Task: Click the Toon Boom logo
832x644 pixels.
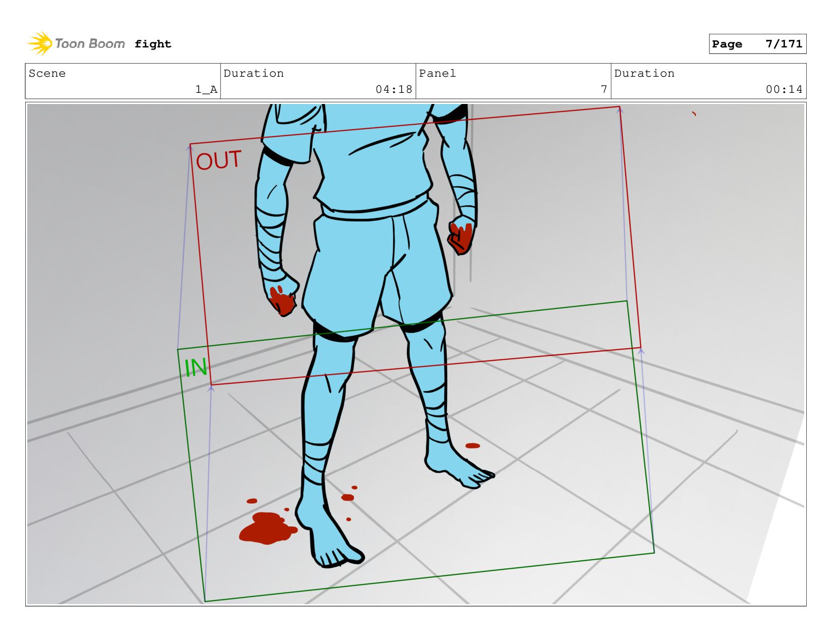Action: pos(76,43)
